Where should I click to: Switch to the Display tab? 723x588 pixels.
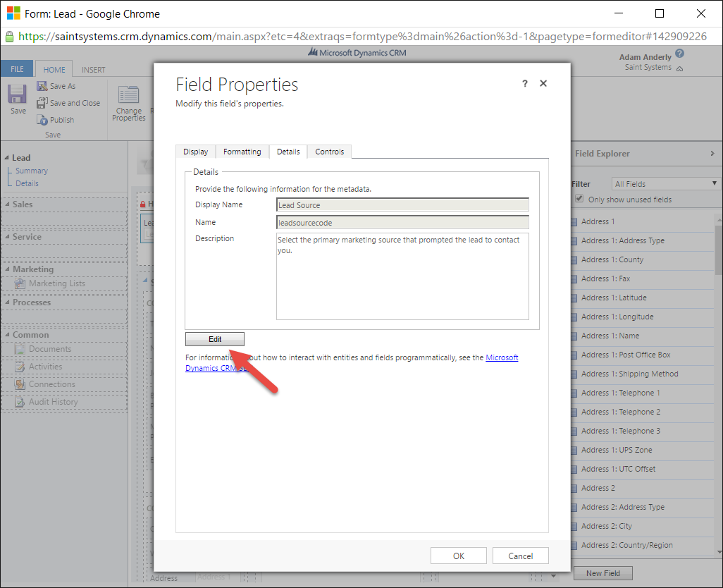pyautogui.click(x=195, y=152)
